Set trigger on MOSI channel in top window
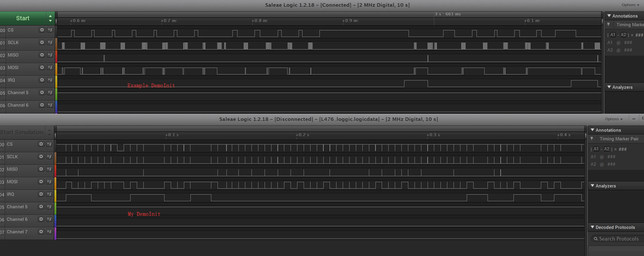Viewport: 644px width, 256px height. pos(50,68)
